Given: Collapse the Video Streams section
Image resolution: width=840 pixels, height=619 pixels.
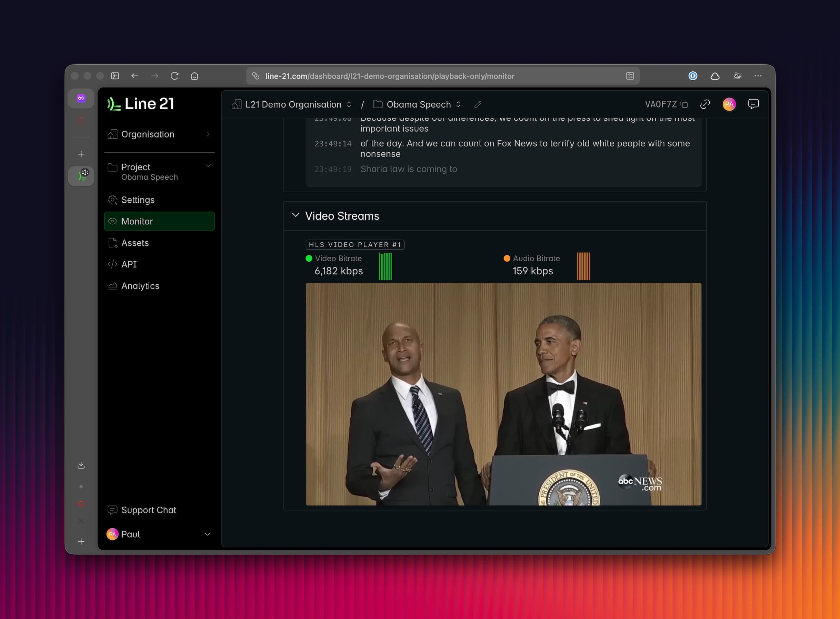Looking at the screenshot, I should [x=296, y=215].
